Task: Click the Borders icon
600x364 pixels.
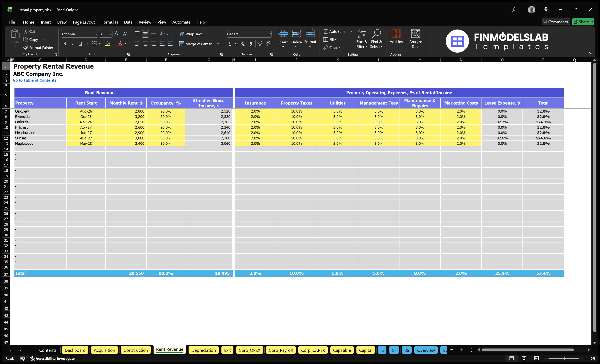Action: (94, 44)
